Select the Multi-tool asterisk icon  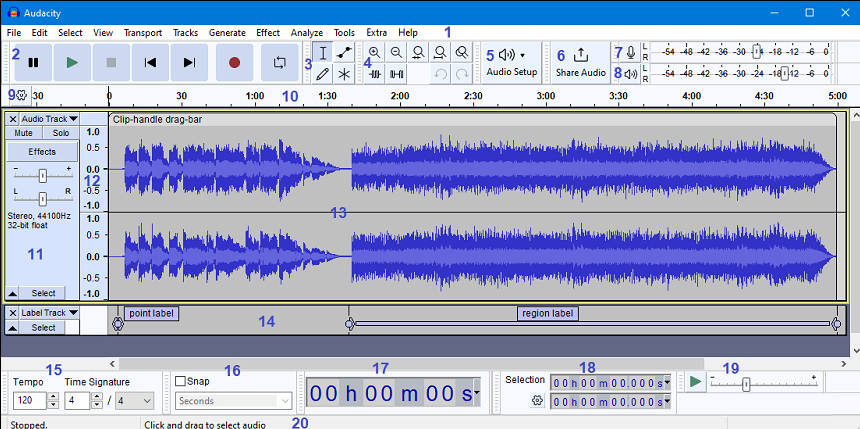pyautogui.click(x=344, y=74)
